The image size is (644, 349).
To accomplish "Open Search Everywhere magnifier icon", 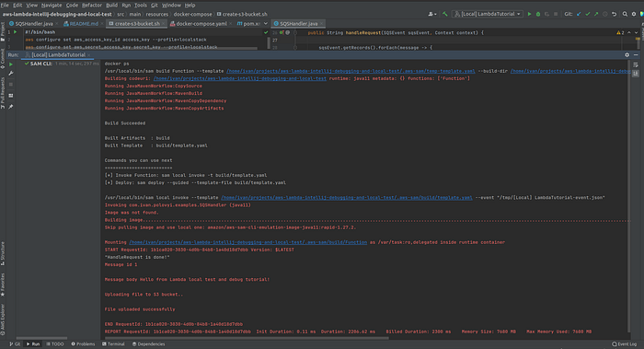I will (x=625, y=14).
